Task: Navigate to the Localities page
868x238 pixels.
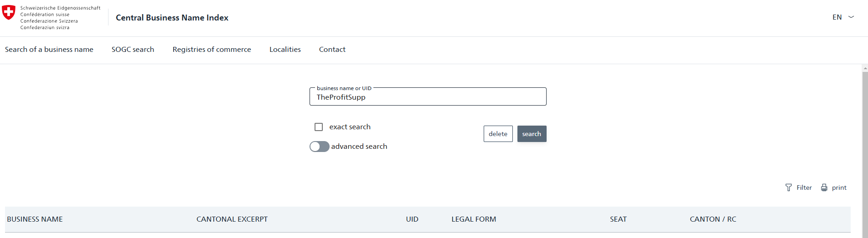Action: click(285, 50)
